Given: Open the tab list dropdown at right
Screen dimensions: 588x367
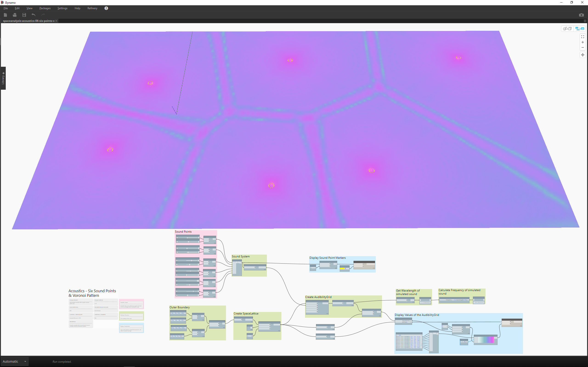Looking at the screenshot, I should click(x=585, y=21).
